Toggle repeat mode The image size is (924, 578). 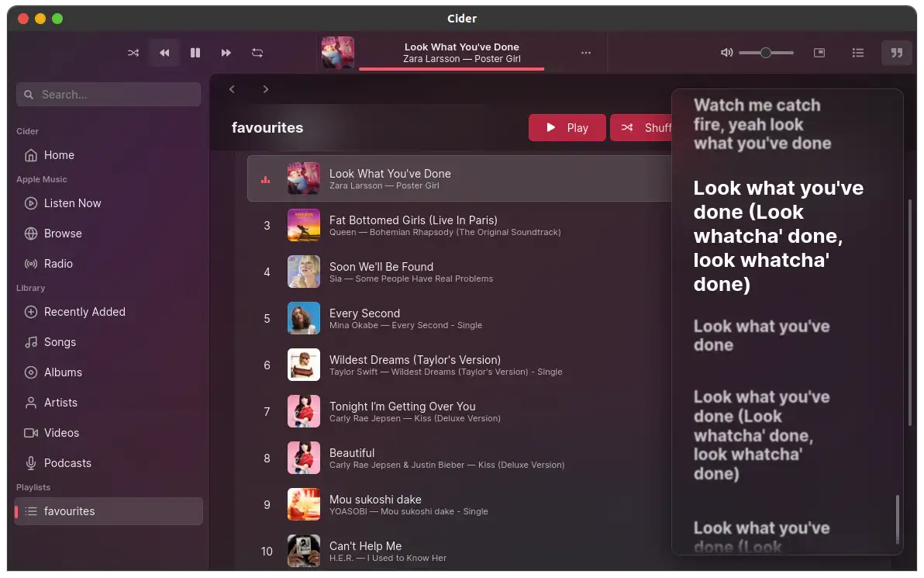point(257,53)
